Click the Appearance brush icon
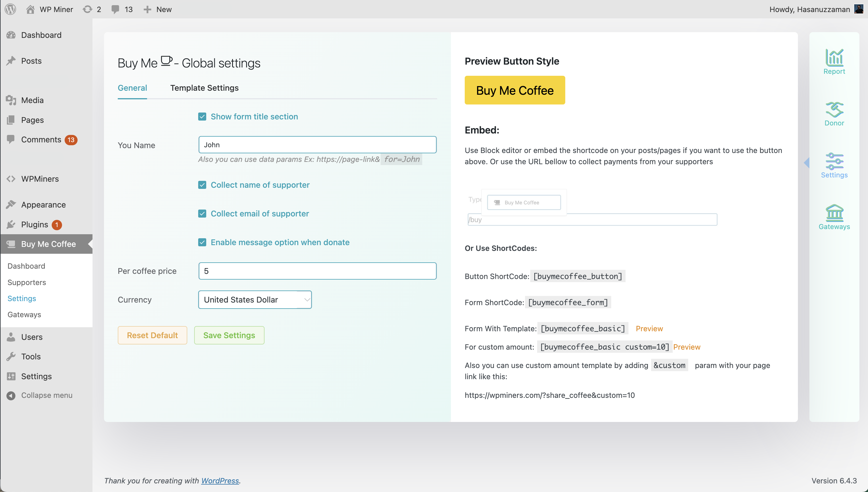Screen dimensions: 868x492 click(x=11, y=204)
